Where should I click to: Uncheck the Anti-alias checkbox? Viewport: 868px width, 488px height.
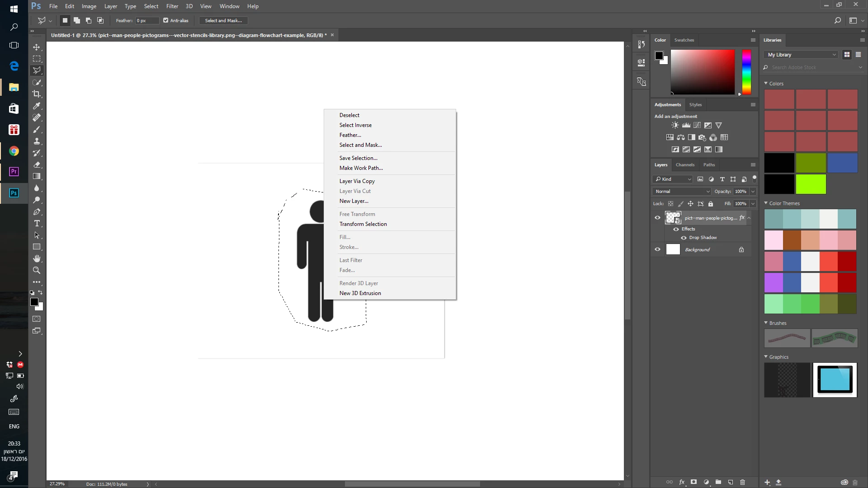coord(165,20)
